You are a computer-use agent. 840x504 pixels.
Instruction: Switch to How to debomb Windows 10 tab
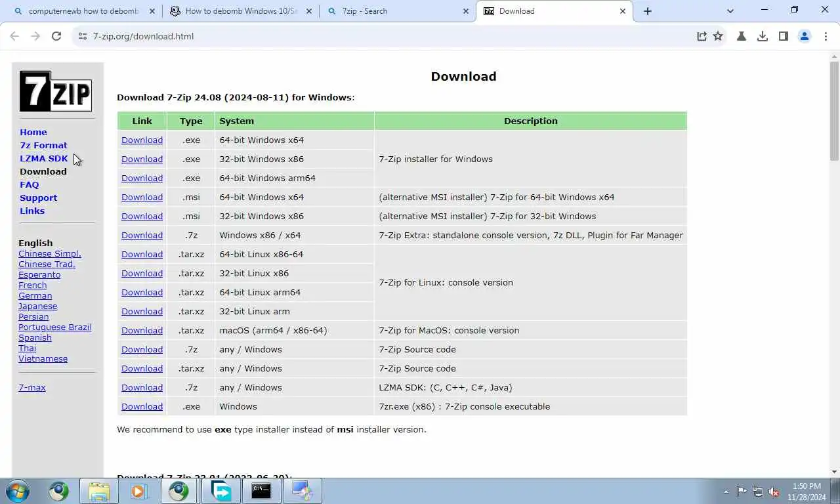tap(241, 11)
